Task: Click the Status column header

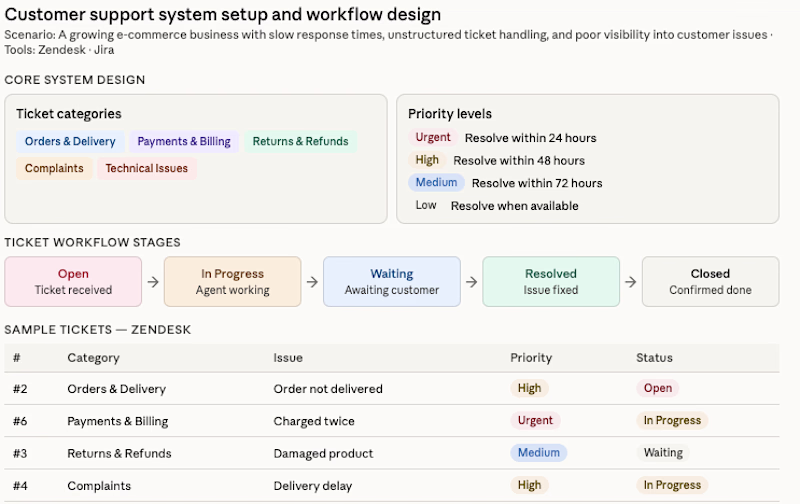Action: tap(654, 358)
